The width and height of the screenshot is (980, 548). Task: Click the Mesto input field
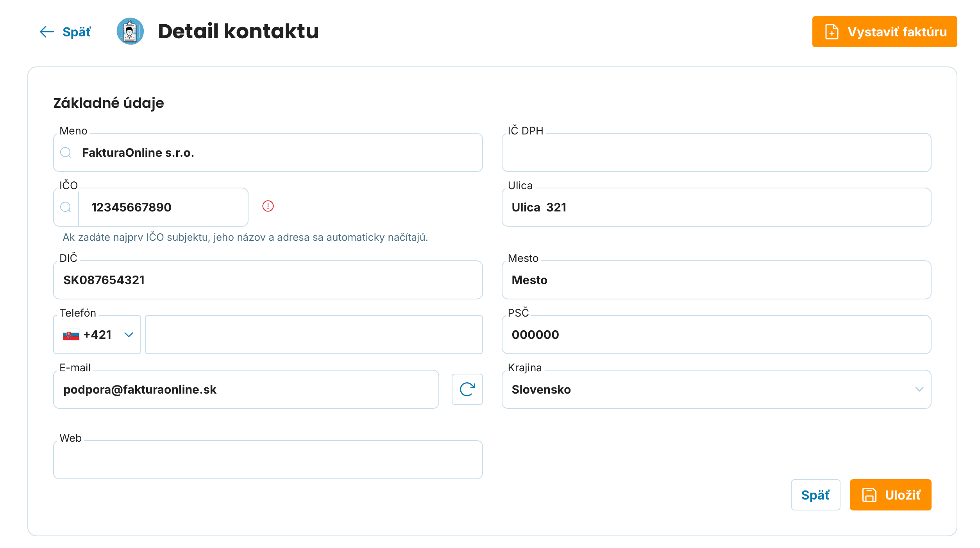pyautogui.click(x=717, y=280)
